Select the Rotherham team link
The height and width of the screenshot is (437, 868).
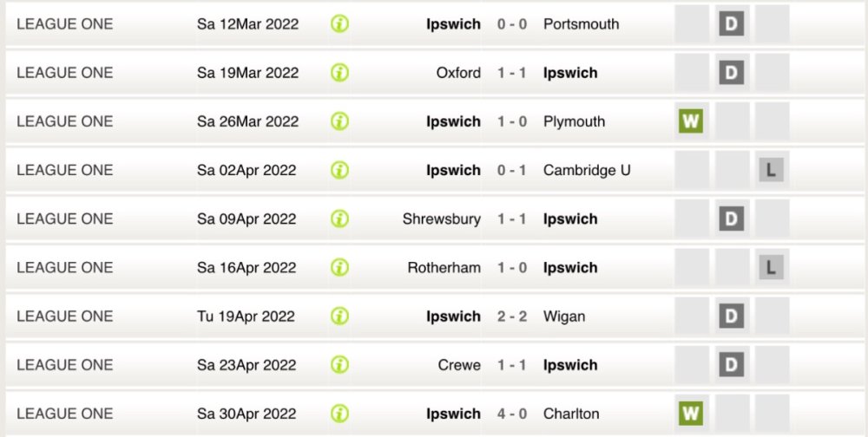click(x=444, y=268)
